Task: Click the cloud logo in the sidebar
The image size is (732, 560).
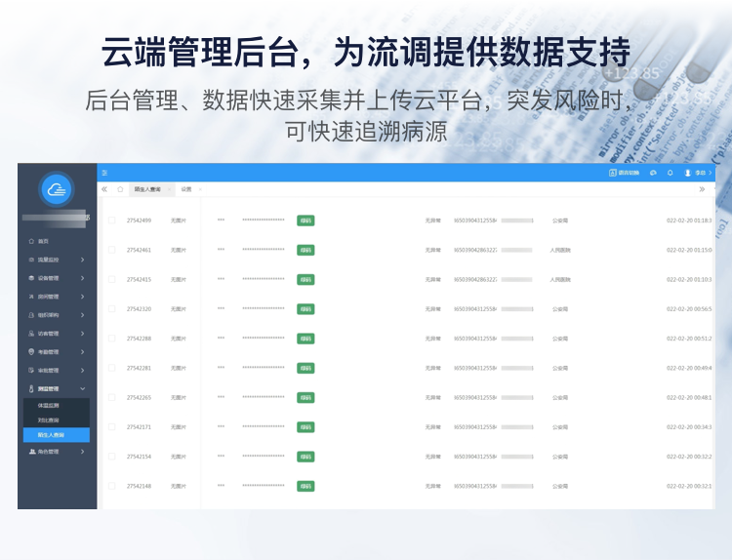Action: click(57, 189)
